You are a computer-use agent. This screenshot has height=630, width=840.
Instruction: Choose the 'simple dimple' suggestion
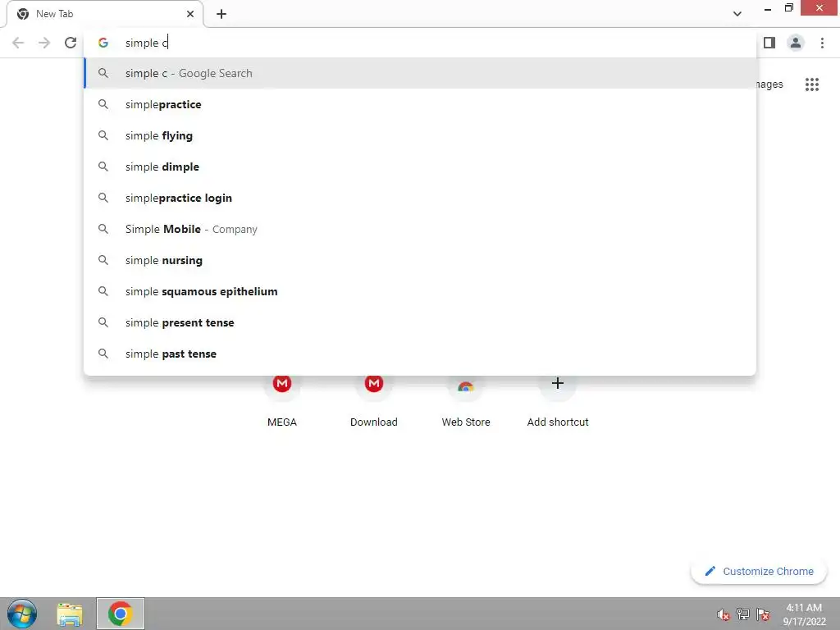(x=420, y=167)
